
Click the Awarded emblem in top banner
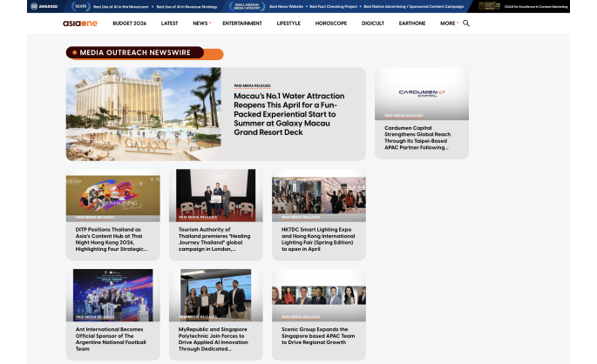tap(44, 6)
